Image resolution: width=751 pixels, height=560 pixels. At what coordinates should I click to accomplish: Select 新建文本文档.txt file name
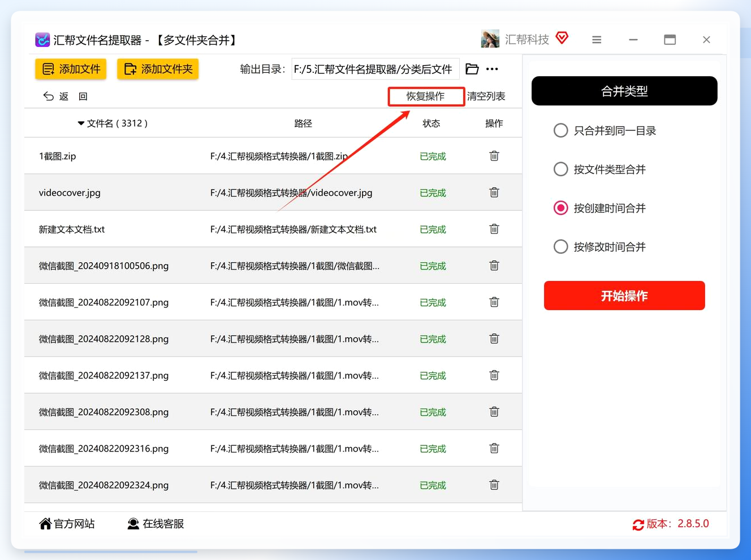[72, 229]
